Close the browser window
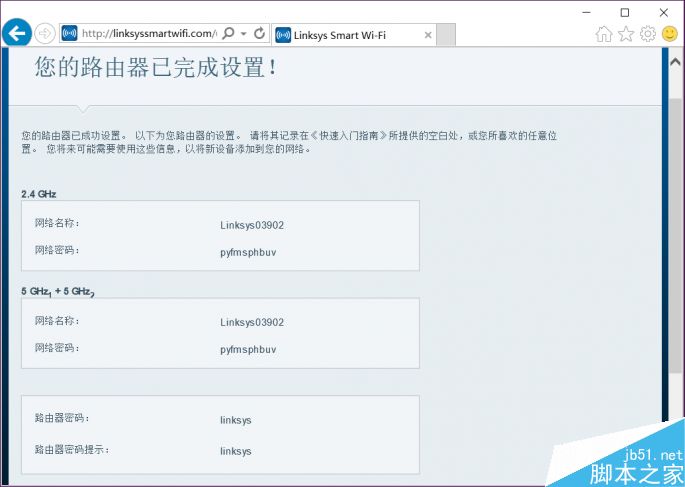Viewport: 685px width, 487px height. coord(664,13)
